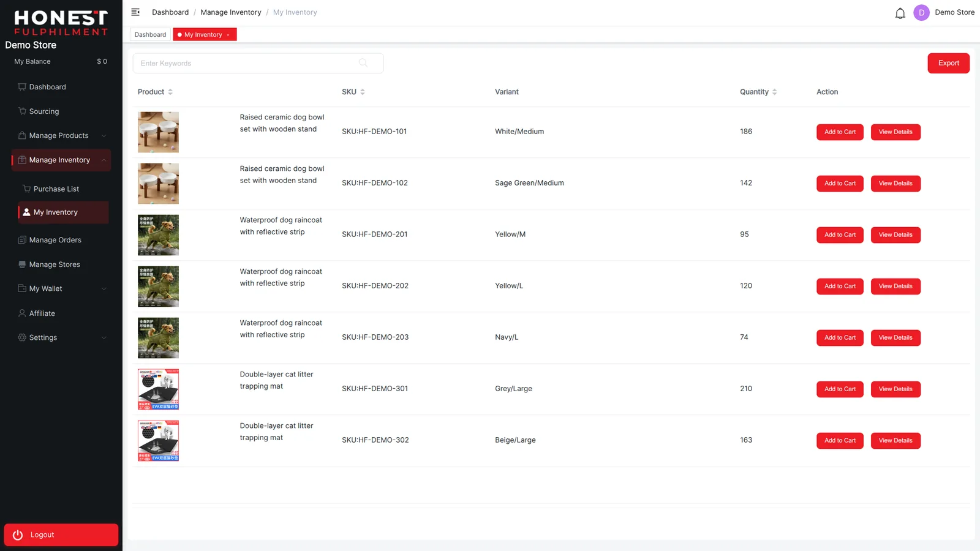Click the My Balance $ 0 amount
The image size is (980, 551).
point(102,62)
